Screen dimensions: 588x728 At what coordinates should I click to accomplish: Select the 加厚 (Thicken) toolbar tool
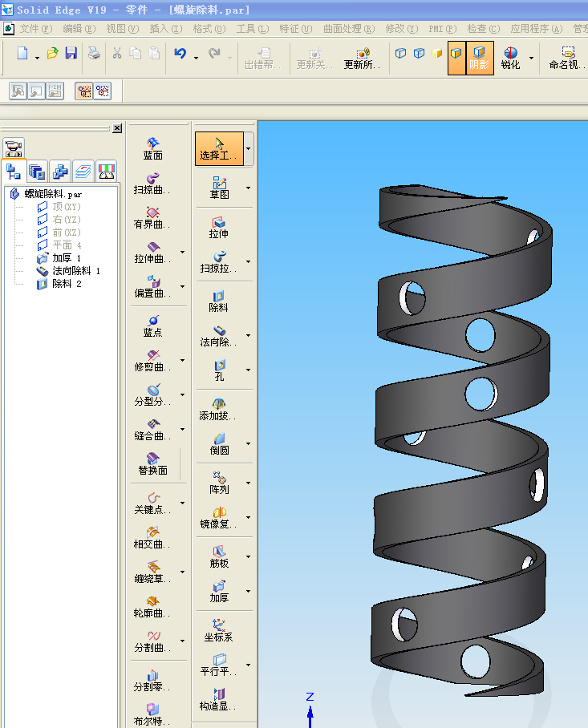click(219, 591)
